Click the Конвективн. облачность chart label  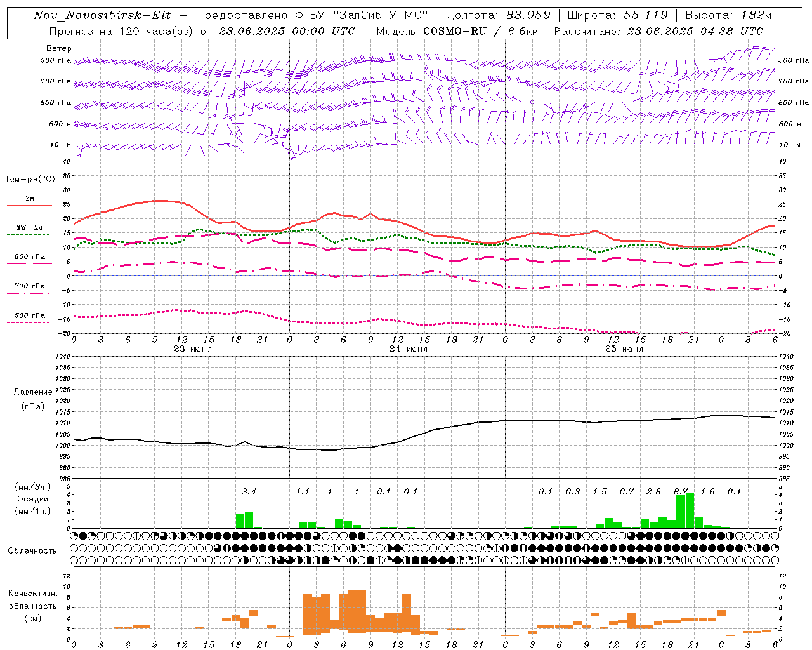point(32,600)
